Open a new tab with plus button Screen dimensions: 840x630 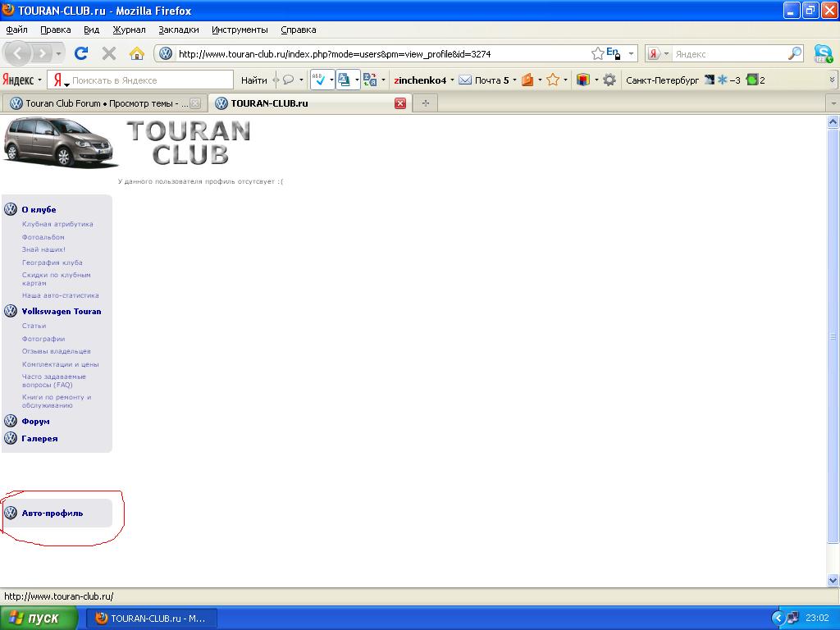pos(426,103)
